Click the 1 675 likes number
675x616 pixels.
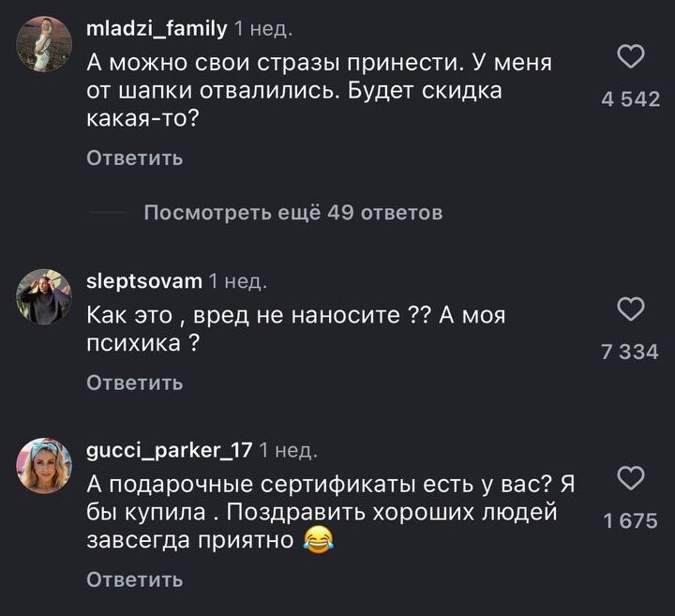(631, 521)
